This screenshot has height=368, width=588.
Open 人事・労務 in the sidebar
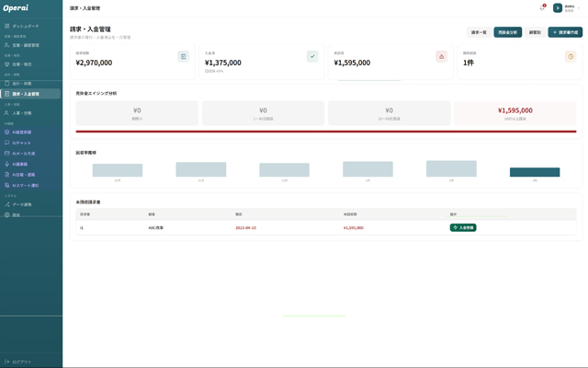tap(22, 113)
